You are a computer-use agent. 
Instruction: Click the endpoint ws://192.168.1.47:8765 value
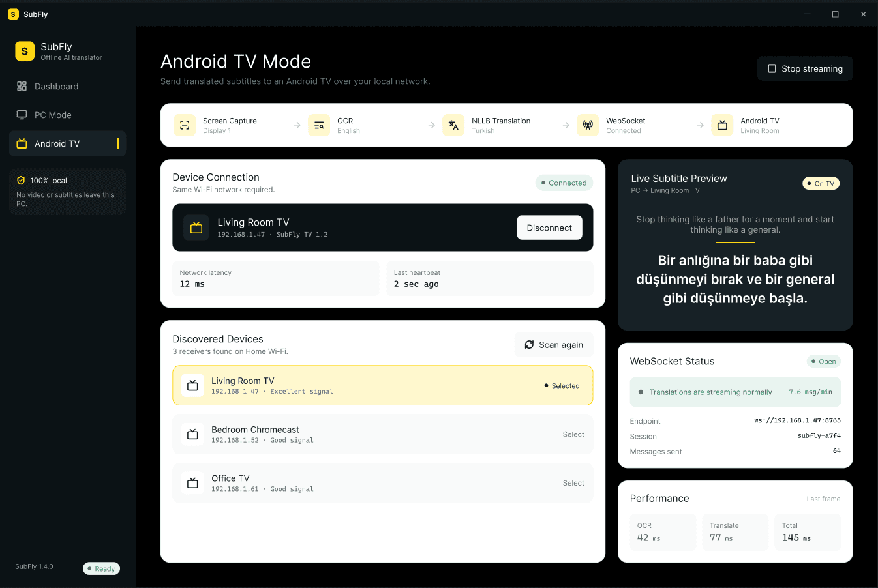(797, 420)
